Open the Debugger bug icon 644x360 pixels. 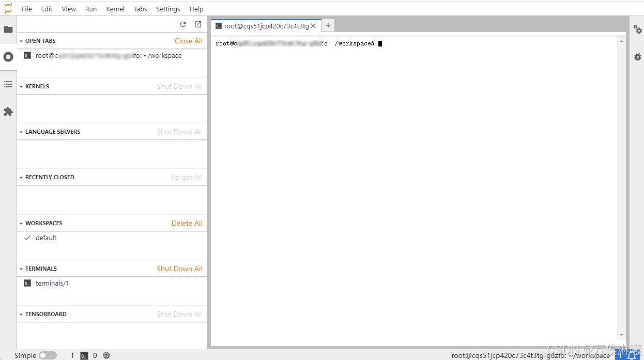point(638,57)
